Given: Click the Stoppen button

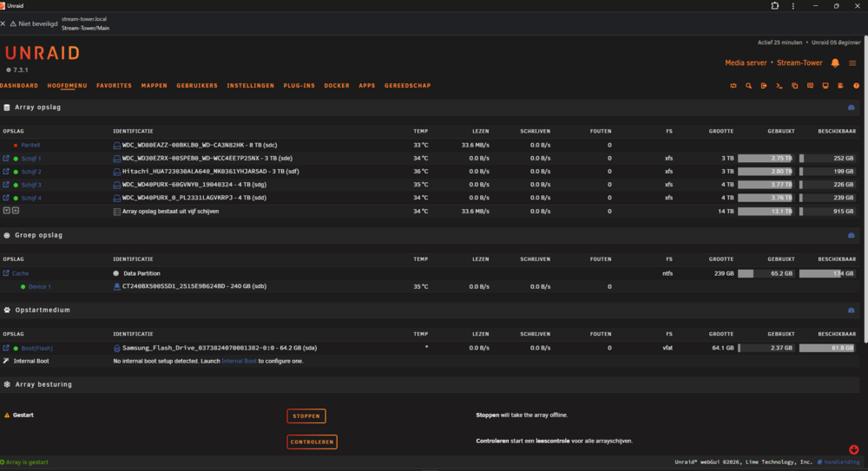Looking at the screenshot, I should coord(306,416).
